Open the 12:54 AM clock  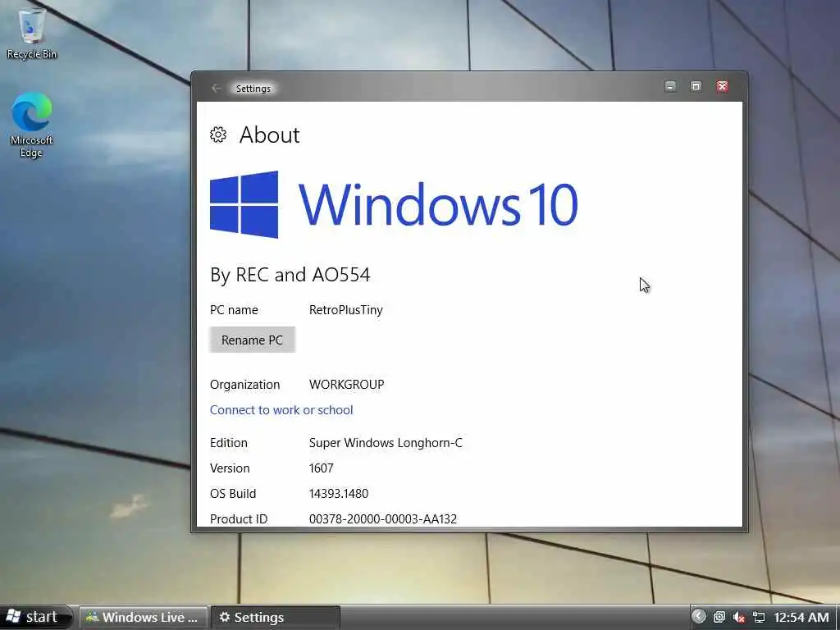tap(801, 618)
